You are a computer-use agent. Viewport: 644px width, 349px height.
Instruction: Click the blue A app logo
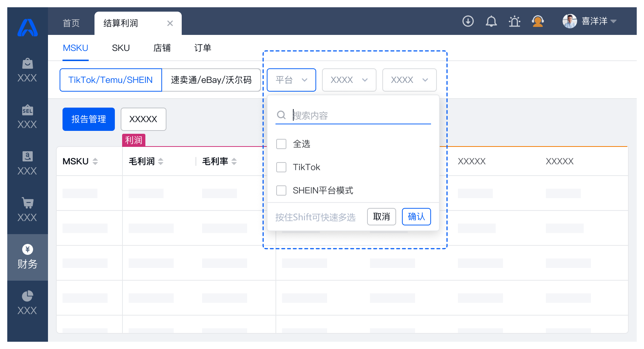pyautogui.click(x=28, y=28)
